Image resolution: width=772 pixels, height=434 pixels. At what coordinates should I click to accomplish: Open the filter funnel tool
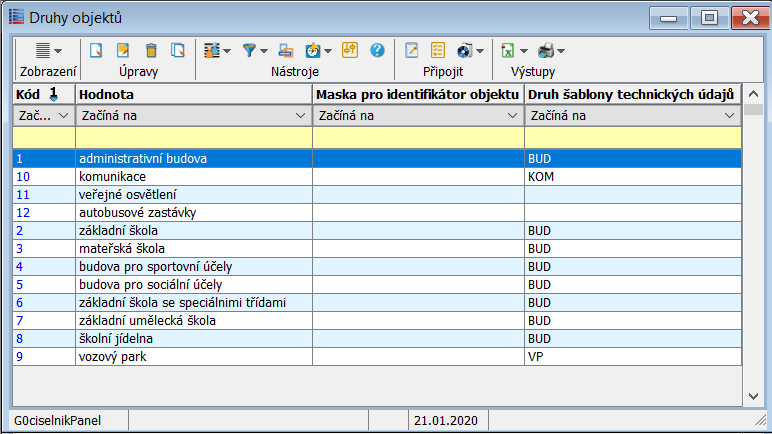250,50
